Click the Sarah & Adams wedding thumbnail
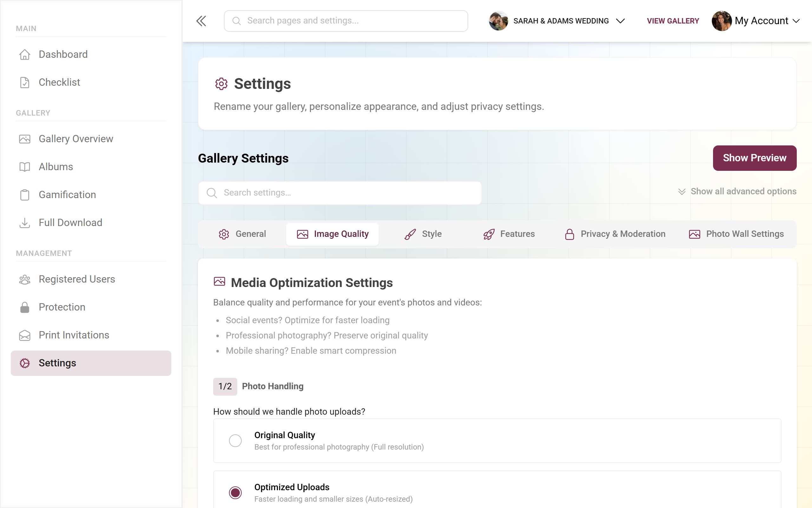Viewport: 812px width, 508px height. tap(498, 21)
